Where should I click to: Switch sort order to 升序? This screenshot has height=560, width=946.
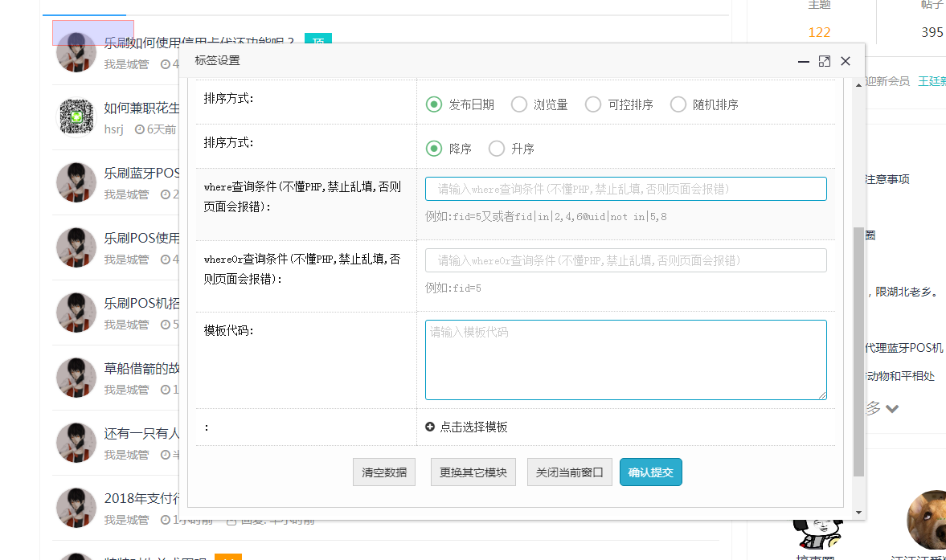coord(497,149)
